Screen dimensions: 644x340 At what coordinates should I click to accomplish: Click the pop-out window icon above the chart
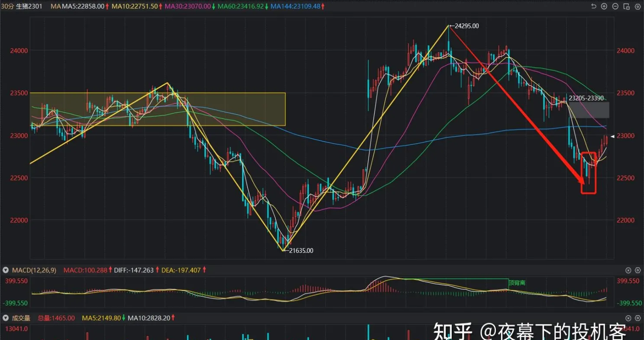(626, 7)
